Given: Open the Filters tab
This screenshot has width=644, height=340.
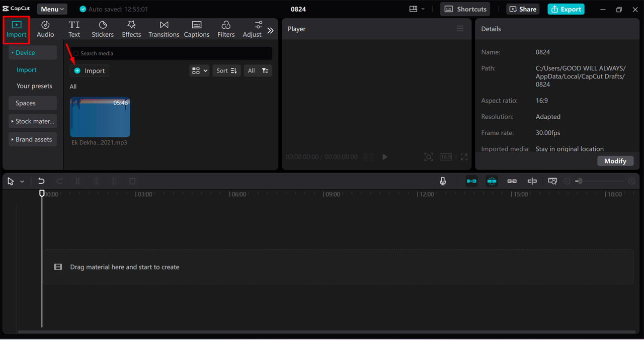Looking at the screenshot, I should (226, 29).
